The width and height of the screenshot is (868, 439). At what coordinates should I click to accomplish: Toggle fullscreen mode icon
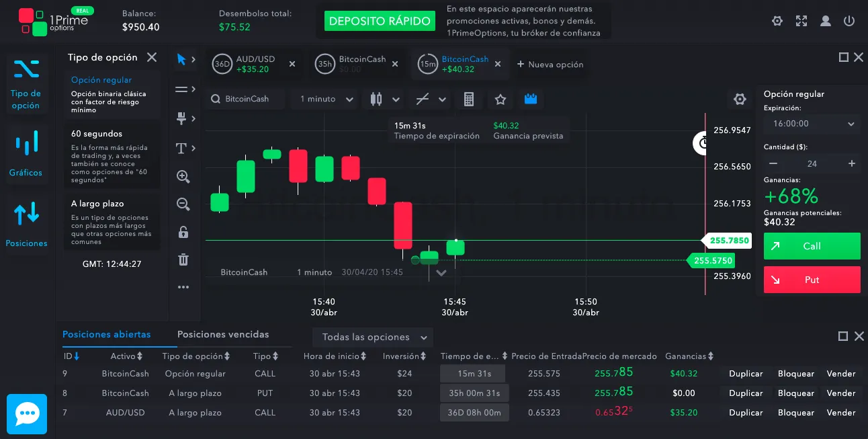point(801,21)
